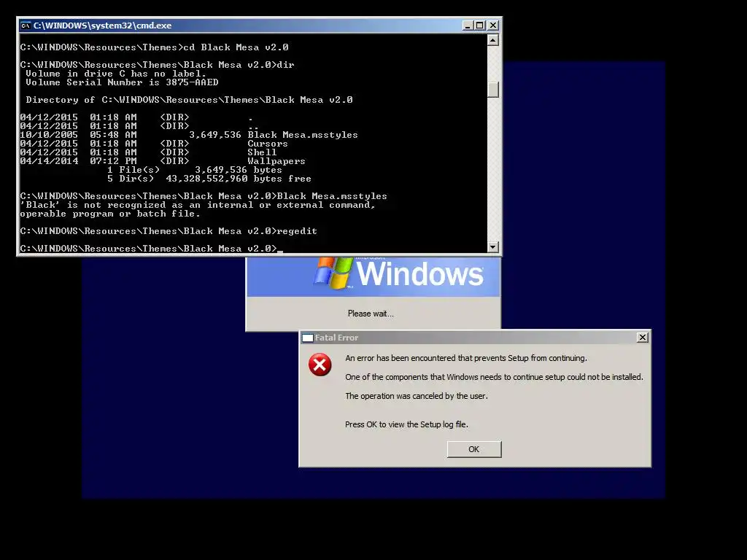Click 'Directory of C:\WINDOWS\Resources\Themes' line
The height and width of the screenshot is (560, 747).
(x=189, y=100)
